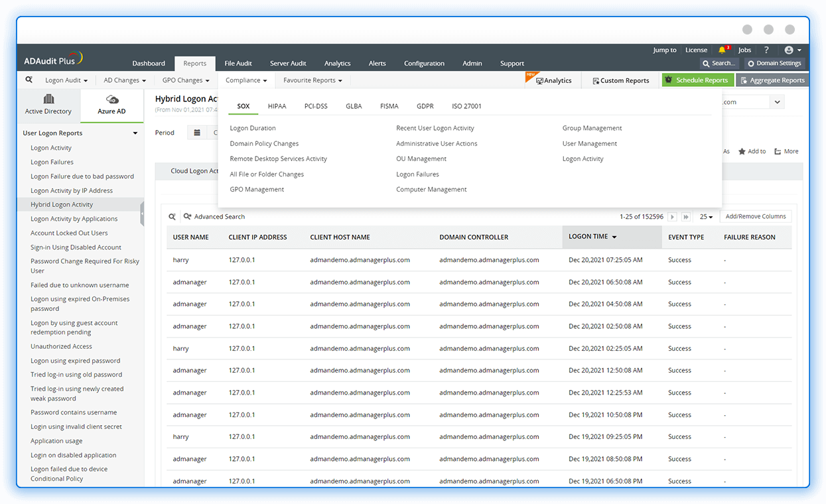Viewport: 826px width, 504px height.
Task: Sort by the Logon Time column header
Action: (588, 237)
